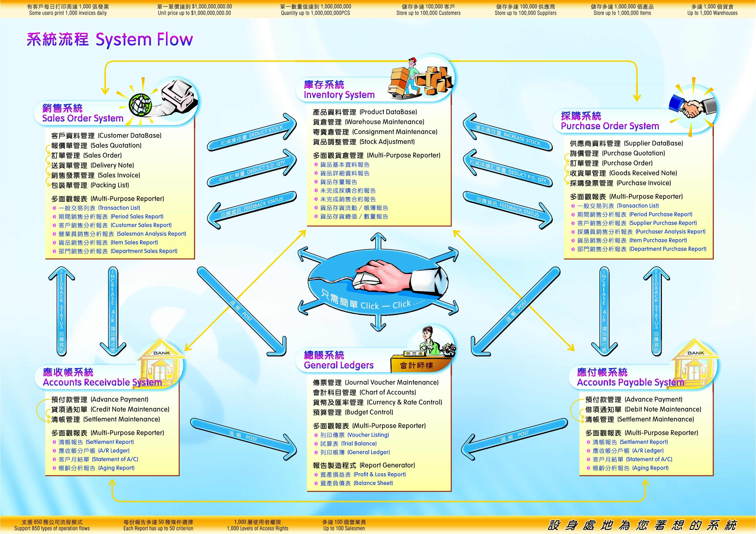The image size is (756, 534).
Task: Click Balance Sheet report
Action: 357,483
